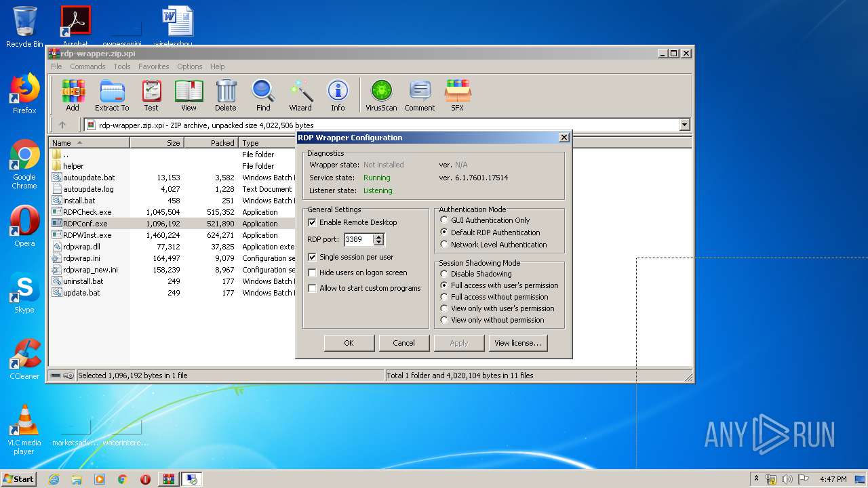Click the View file icon
Image resolution: width=868 pixels, height=488 pixels.
coord(189,96)
